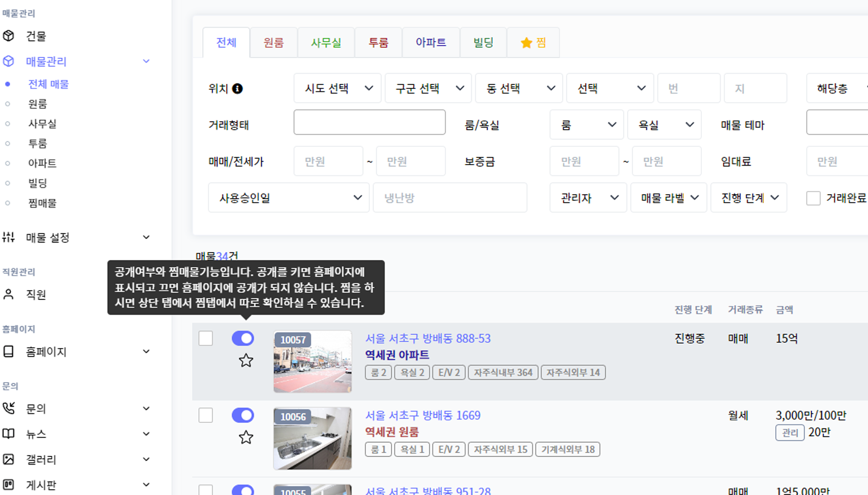Switch to the 아파트 tab
Image resolution: width=868 pixels, height=495 pixels.
coord(431,42)
